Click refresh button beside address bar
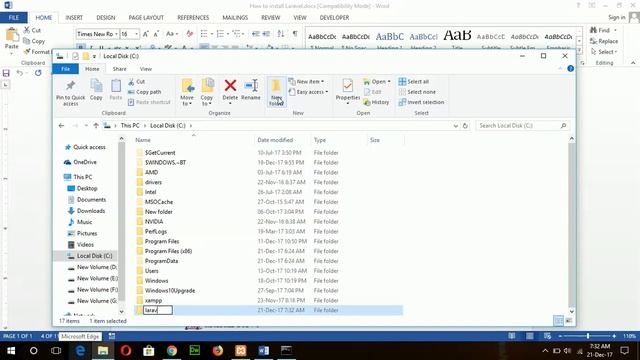Screen dimensions: 640x360 465,126
